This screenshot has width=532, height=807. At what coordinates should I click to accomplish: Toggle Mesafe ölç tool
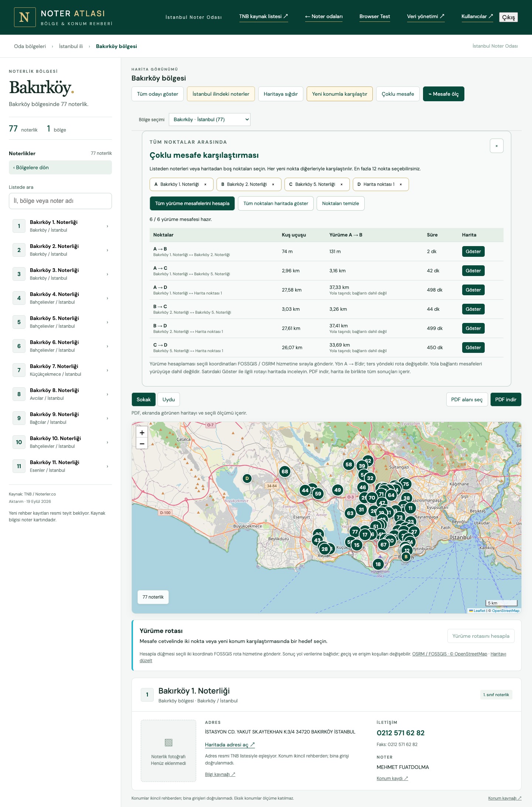[x=443, y=94]
